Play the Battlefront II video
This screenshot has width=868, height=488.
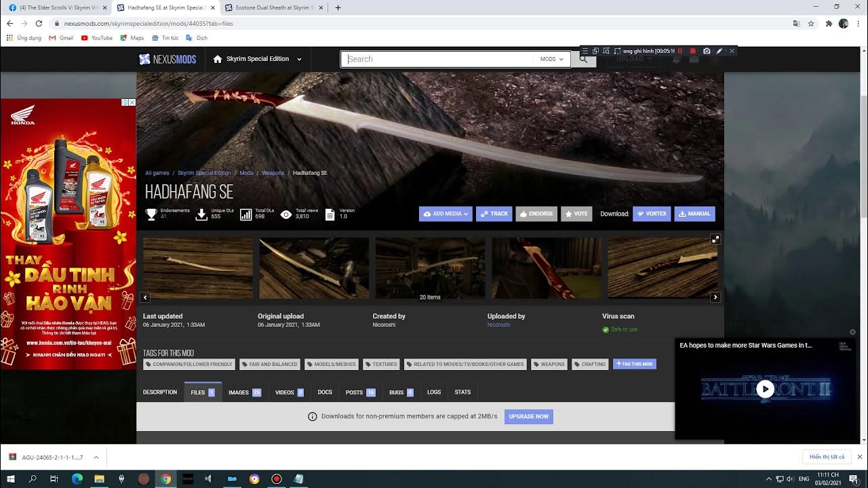[765, 388]
